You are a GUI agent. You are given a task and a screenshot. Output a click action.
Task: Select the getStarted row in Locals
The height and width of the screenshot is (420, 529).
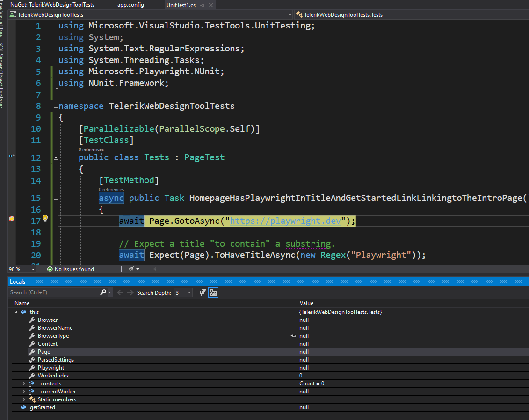[x=270, y=407]
